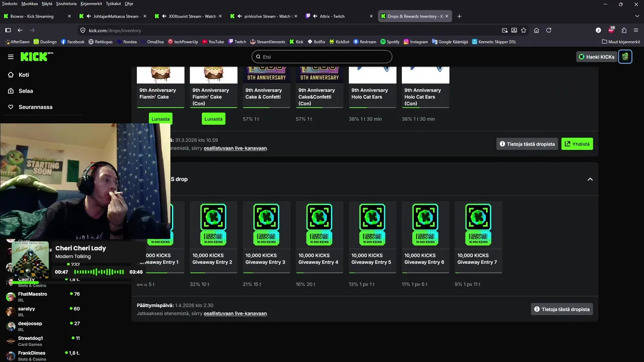Screen dimensions: 644x362
Task: Open the browser application menu
Action: coord(636,30)
